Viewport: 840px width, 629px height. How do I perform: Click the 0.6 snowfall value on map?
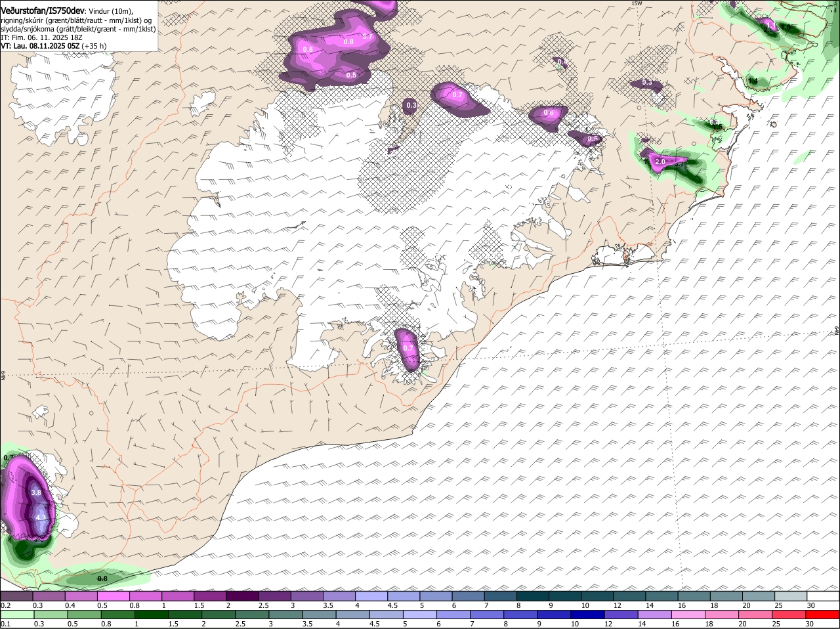(549, 113)
